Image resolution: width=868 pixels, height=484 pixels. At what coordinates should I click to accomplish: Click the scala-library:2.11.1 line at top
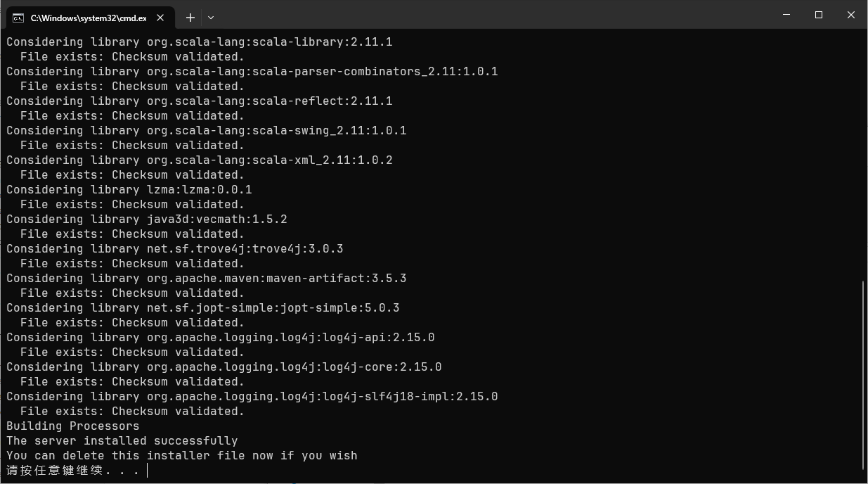pos(200,42)
